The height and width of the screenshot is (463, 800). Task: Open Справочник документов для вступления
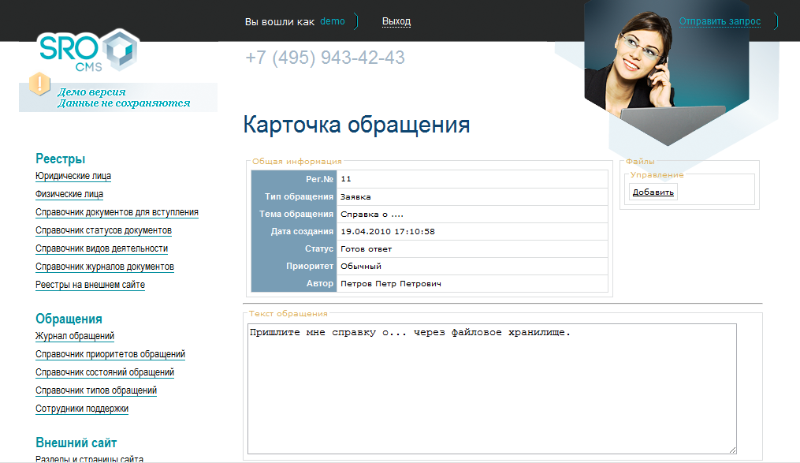coord(116,212)
